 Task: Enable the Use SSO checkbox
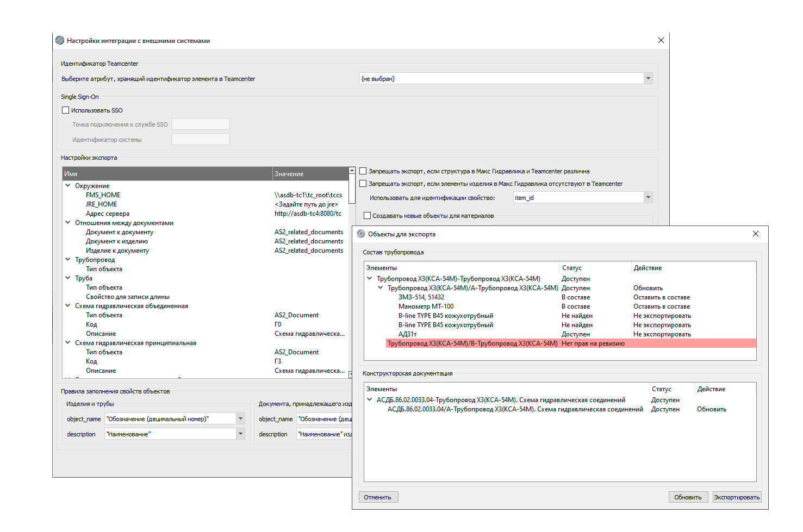coord(66,110)
